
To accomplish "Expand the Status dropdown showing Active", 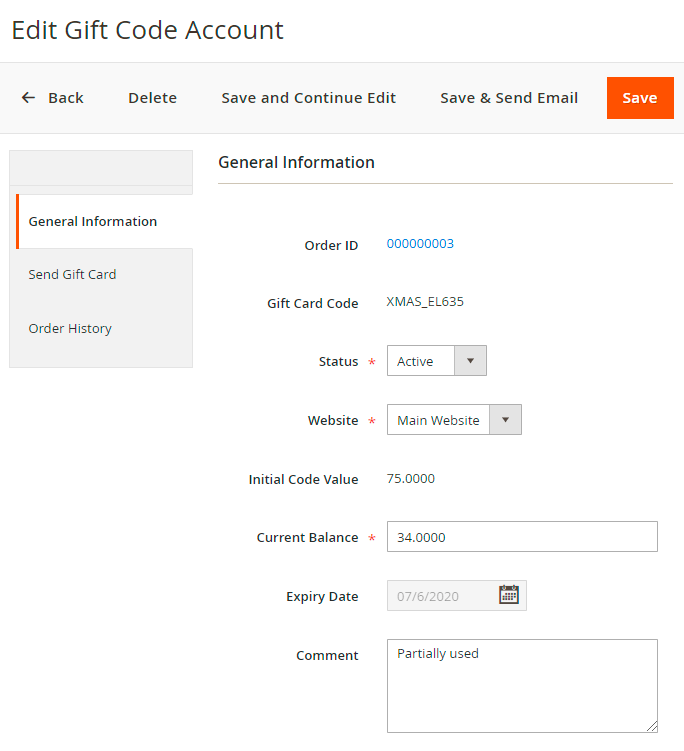I will pos(436,361).
